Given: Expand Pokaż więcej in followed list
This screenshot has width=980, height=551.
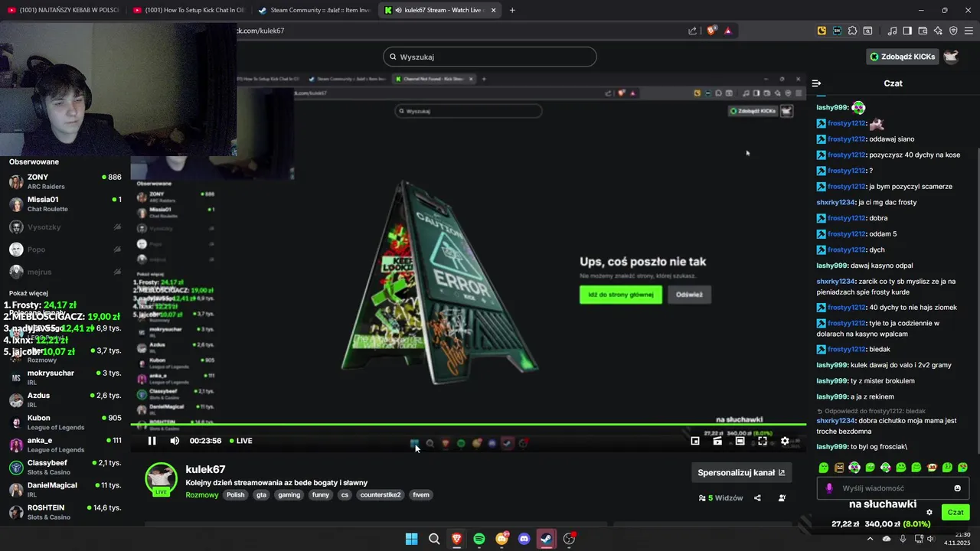Looking at the screenshot, I should pos(28,293).
